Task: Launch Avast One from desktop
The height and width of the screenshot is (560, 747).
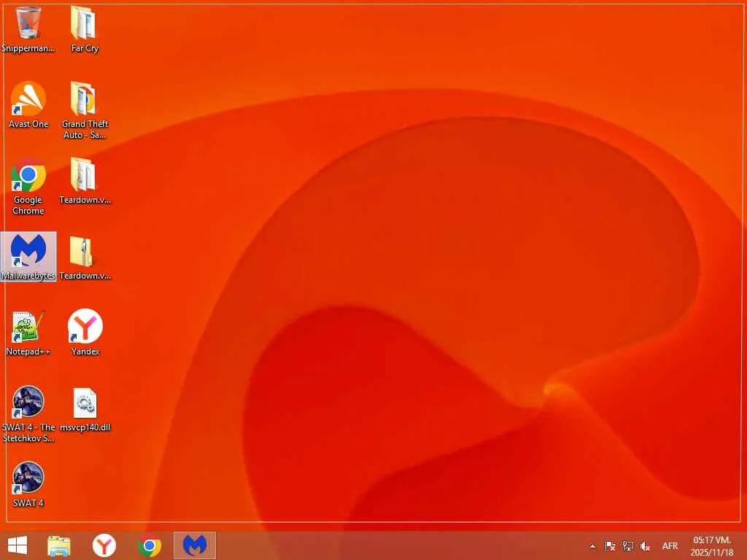Action: point(28,105)
